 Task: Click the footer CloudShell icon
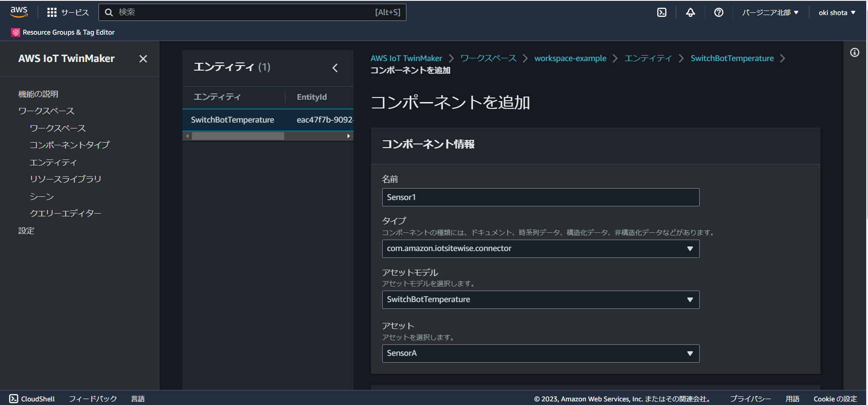click(14, 399)
